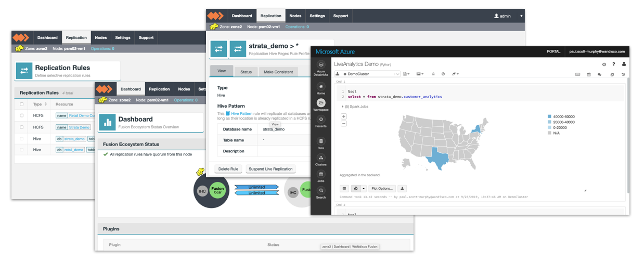Click the map zoom-in plus button
This screenshot has width=644, height=261.
point(344,116)
